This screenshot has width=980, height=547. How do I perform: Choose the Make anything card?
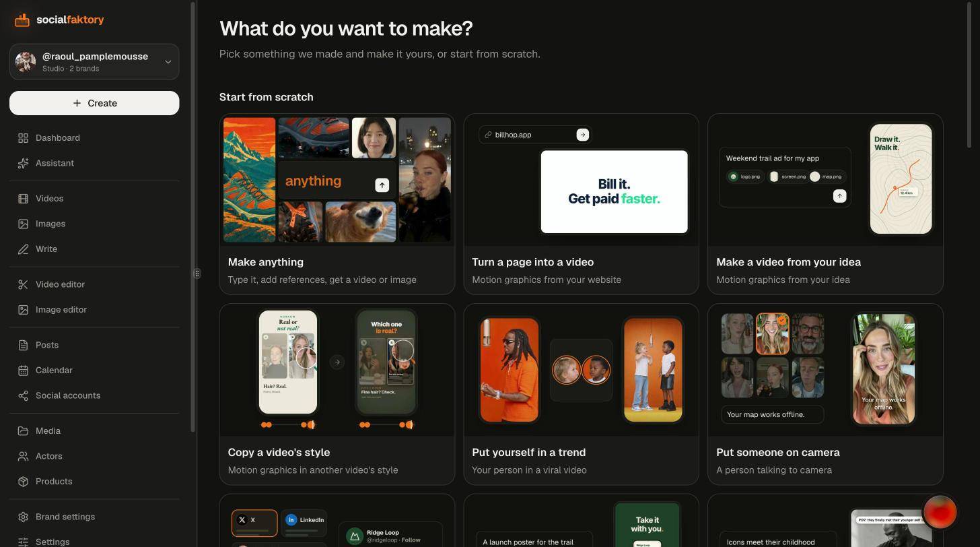(x=337, y=204)
